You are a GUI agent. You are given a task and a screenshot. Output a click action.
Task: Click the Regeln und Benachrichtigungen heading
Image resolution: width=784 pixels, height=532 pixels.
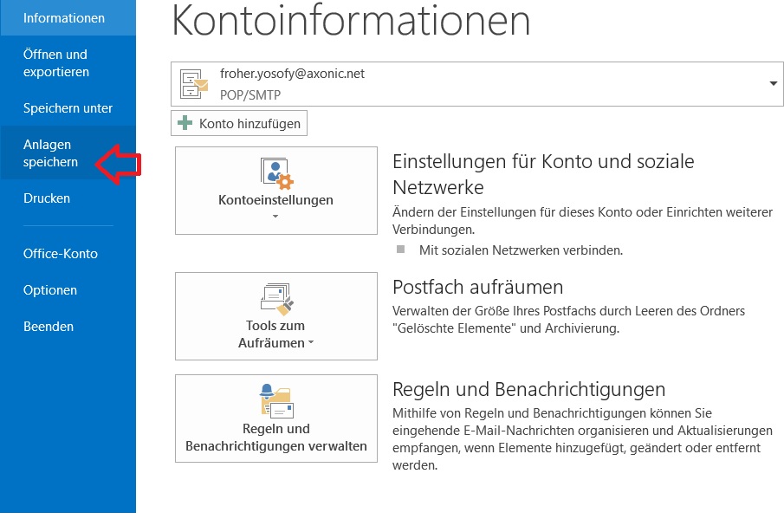529,390
